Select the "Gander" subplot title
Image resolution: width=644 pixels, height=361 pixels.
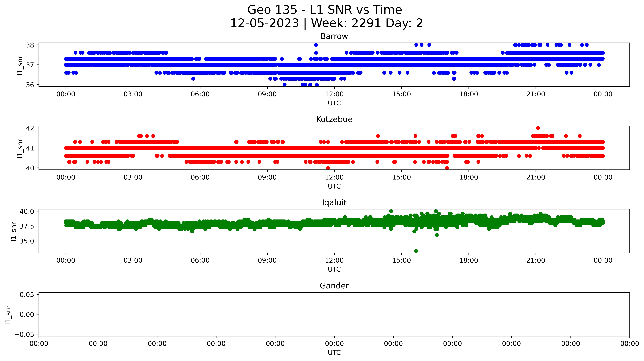pyautogui.click(x=334, y=286)
